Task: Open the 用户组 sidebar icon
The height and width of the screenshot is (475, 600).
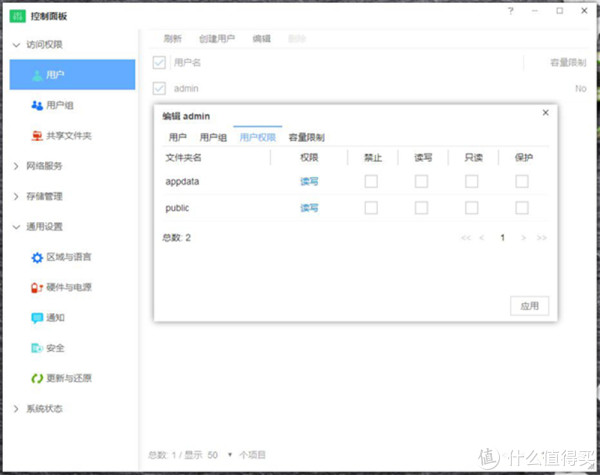Action: pos(37,105)
